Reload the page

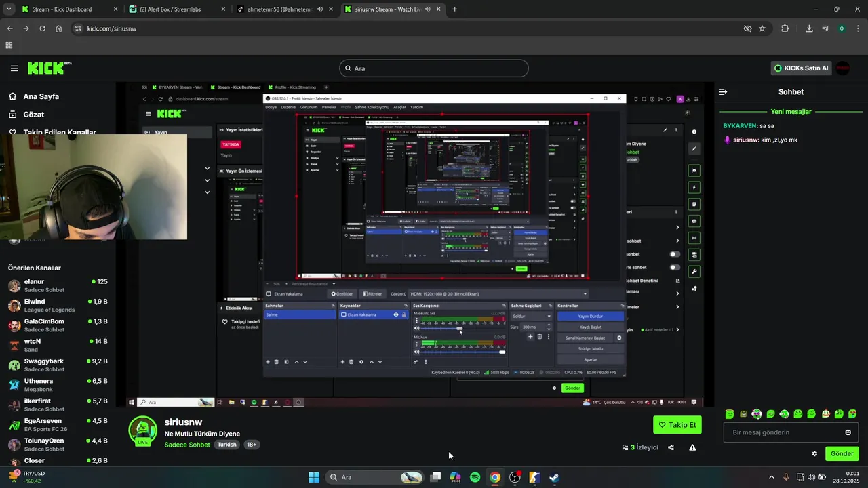(x=42, y=28)
